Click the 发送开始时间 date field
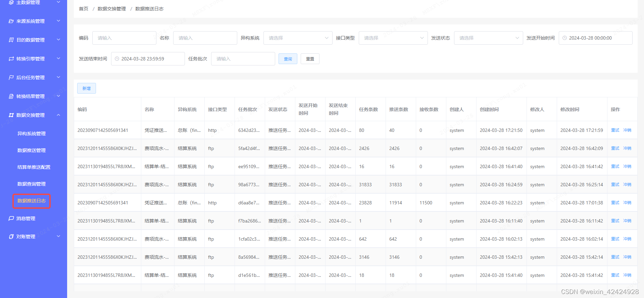 pyautogui.click(x=595, y=38)
